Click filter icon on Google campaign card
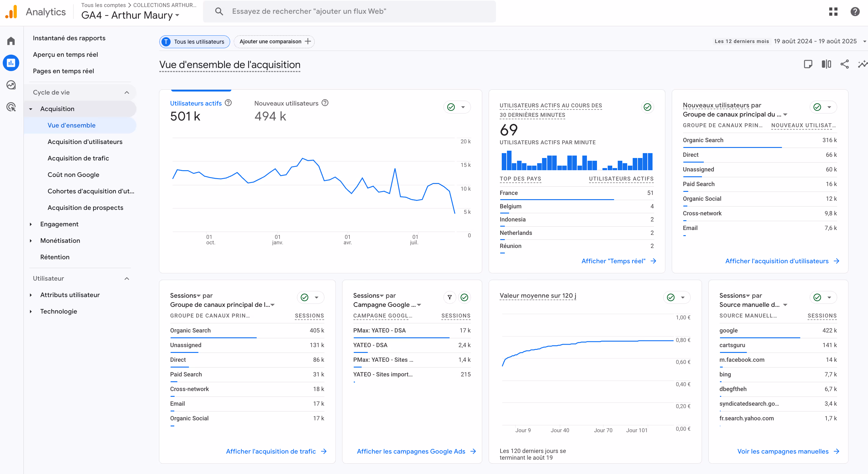The height and width of the screenshot is (474, 868). point(450,297)
